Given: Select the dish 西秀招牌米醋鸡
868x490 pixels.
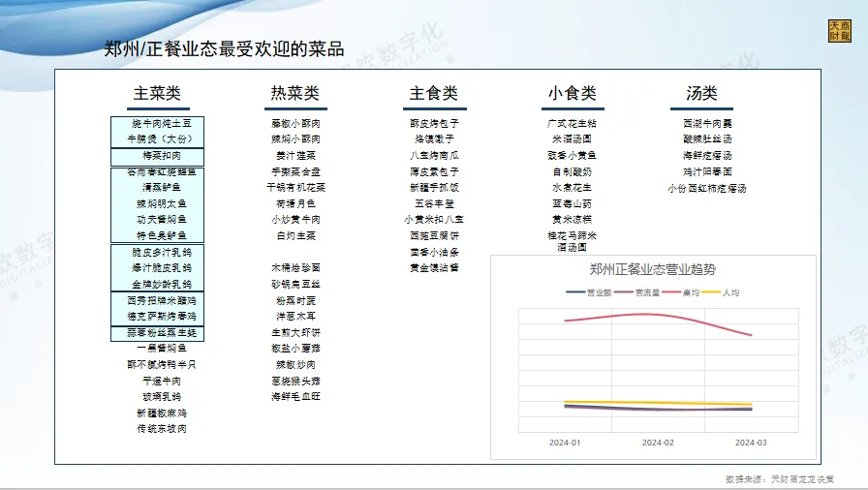Looking at the screenshot, I should [x=162, y=300].
